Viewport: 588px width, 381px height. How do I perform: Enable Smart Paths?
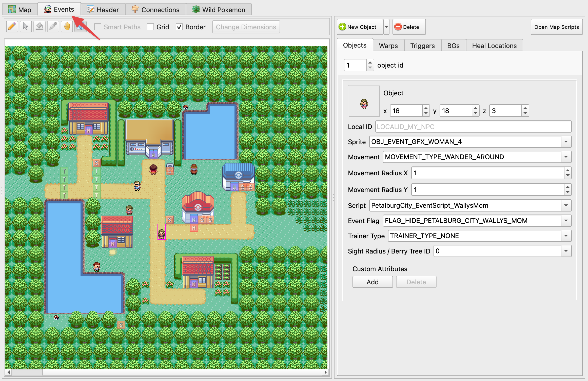98,27
